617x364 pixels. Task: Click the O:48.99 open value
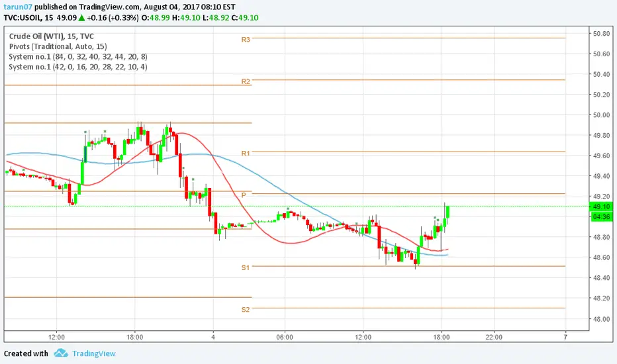coord(156,18)
